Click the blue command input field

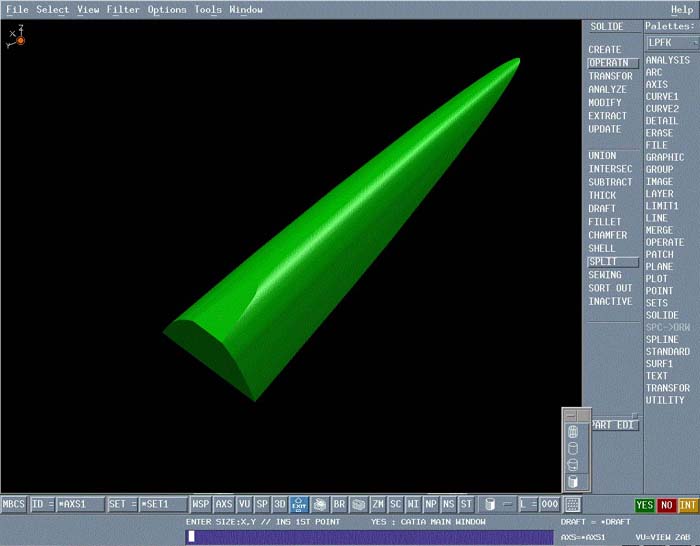click(x=369, y=536)
